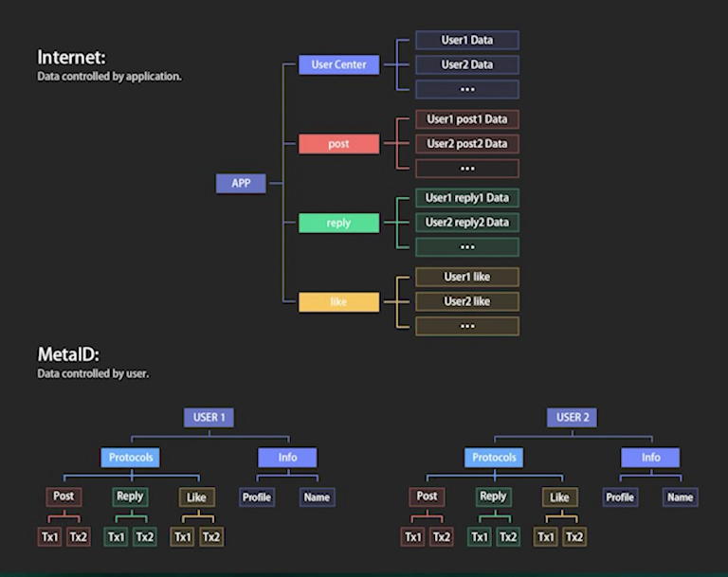Click the User2 post2 Data box

coord(467,144)
